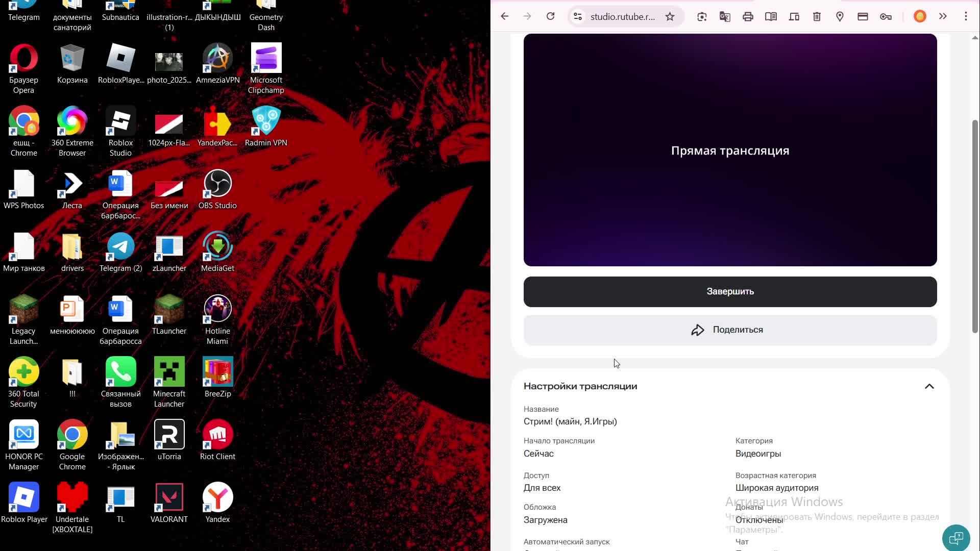
Task: Bookmark this page with star icon
Action: [x=670, y=16]
